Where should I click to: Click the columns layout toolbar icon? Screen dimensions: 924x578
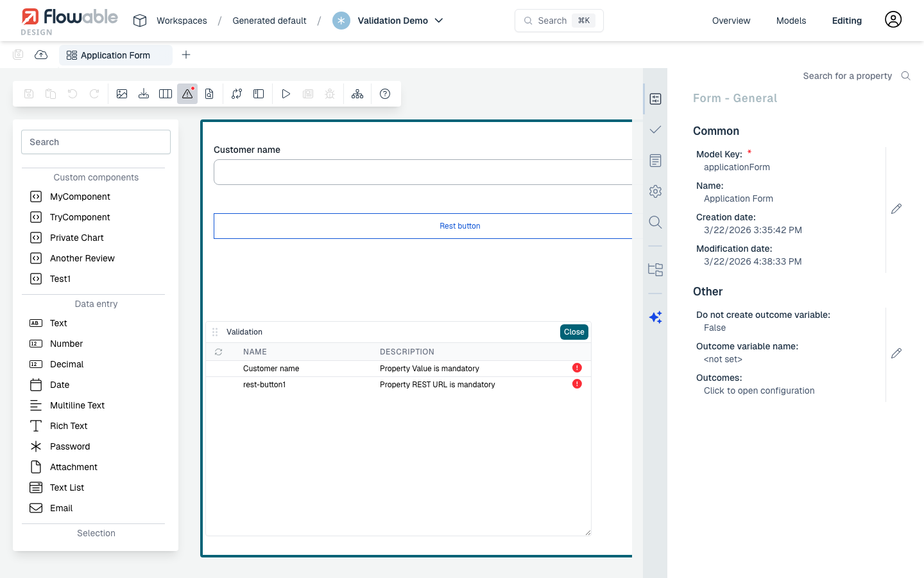coord(165,94)
